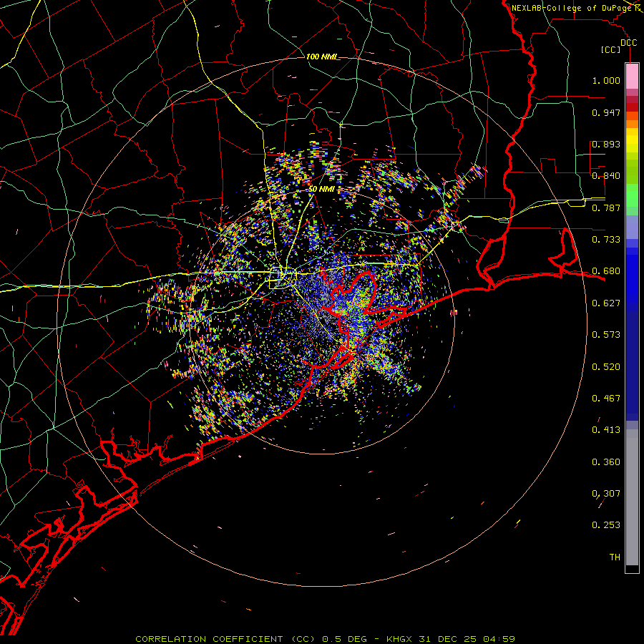Pick the red swatch on the color bar
The height and width of the screenshot is (644, 644).
632,107
